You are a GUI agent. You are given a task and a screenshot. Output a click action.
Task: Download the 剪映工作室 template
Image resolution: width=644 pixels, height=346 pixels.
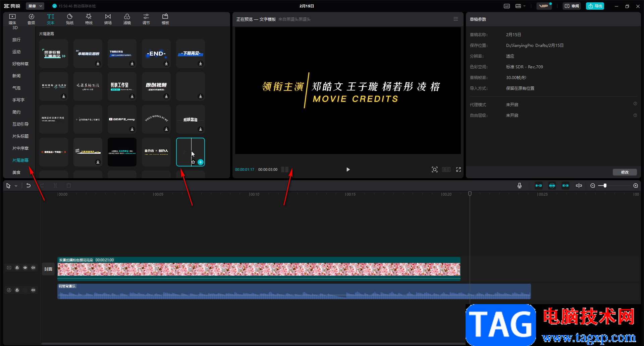[x=132, y=96]
